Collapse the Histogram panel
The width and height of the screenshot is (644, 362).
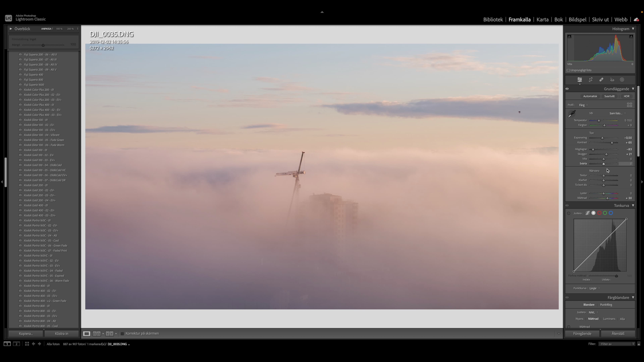tap(633, 29)
